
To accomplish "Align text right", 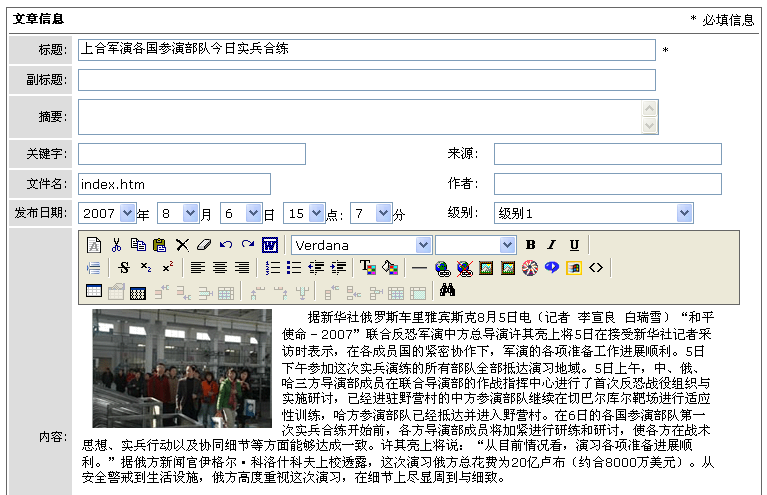I will (x=242, y=268).
